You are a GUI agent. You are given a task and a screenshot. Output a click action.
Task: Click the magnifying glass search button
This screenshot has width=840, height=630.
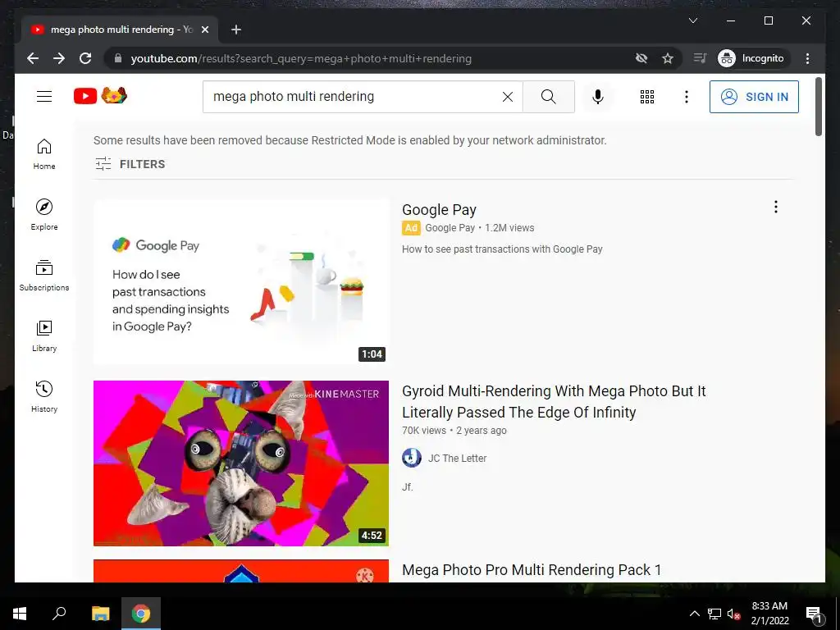pos(549,97)
